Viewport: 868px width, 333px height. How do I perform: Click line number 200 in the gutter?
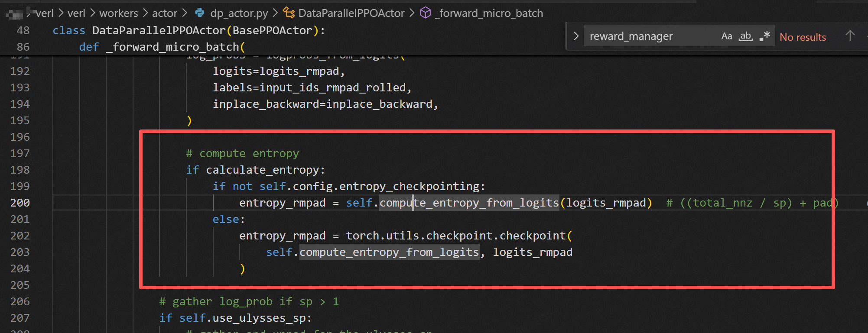coord(20,203)
